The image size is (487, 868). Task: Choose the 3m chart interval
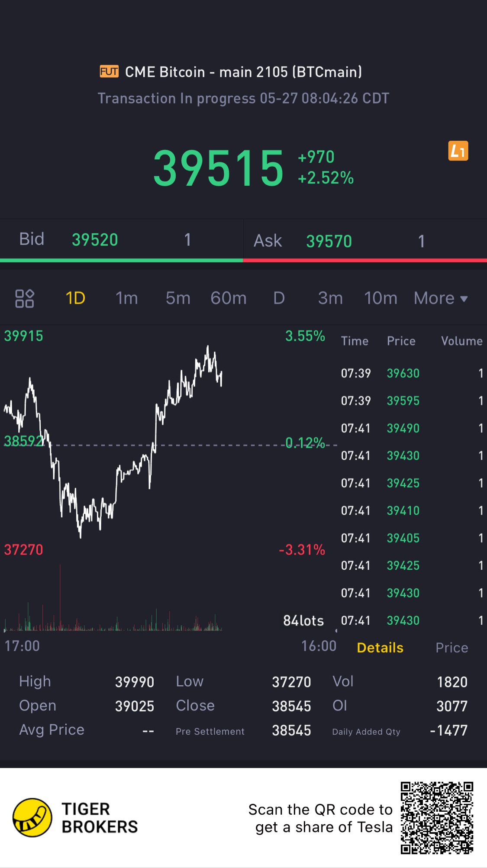[x=330, y=298]
